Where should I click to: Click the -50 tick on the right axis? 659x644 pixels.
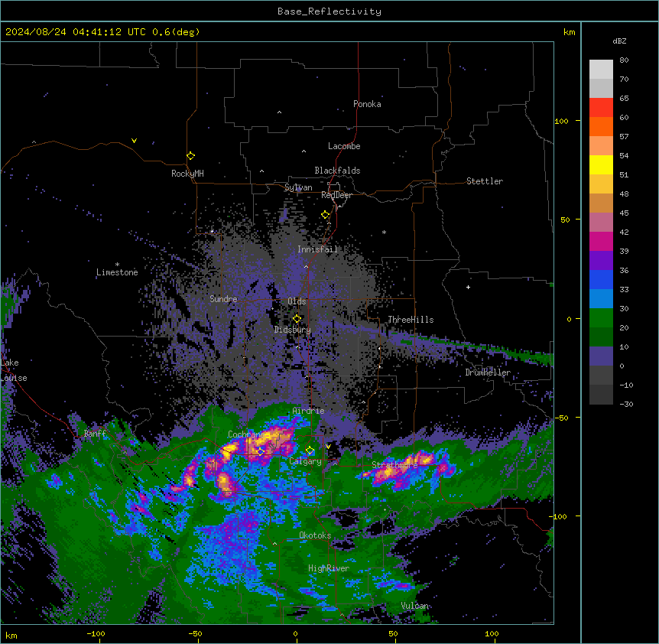[x=561, y=418]
